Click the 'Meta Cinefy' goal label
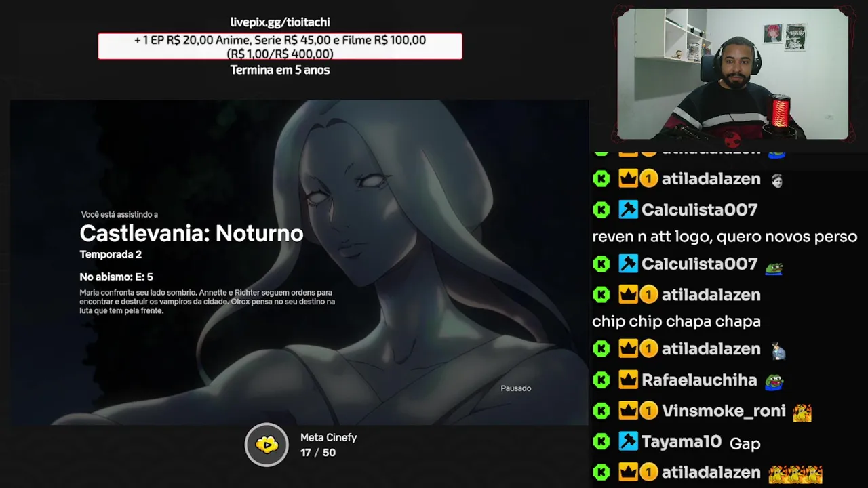This screenshot has height=488, width=868. [329, 438]
